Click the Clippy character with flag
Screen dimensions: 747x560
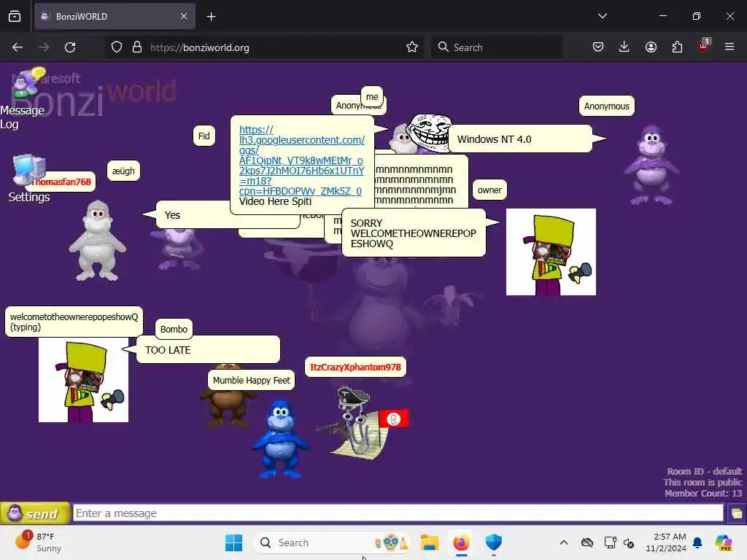pos(362,423)
